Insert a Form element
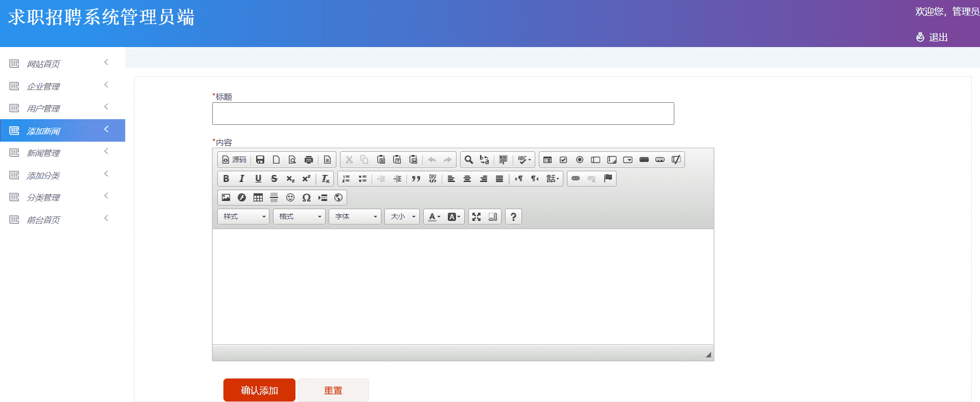 [x=548, y=160]
